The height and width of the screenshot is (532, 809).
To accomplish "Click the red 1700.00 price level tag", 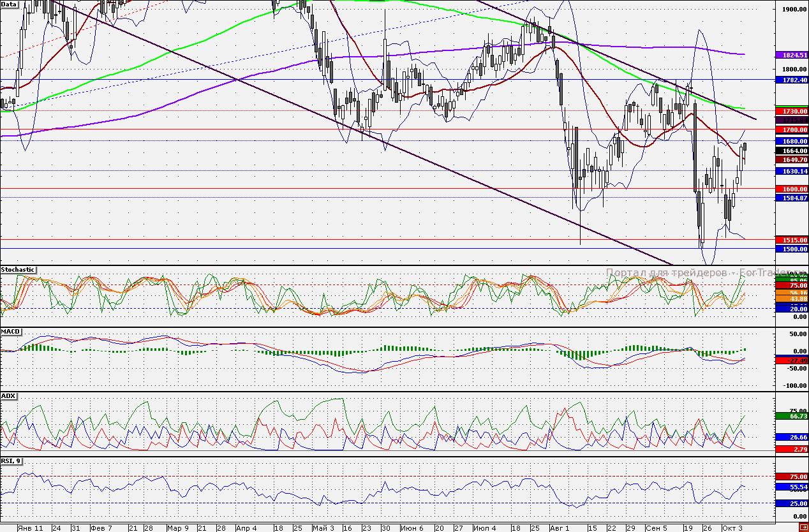I will (791, 128).
